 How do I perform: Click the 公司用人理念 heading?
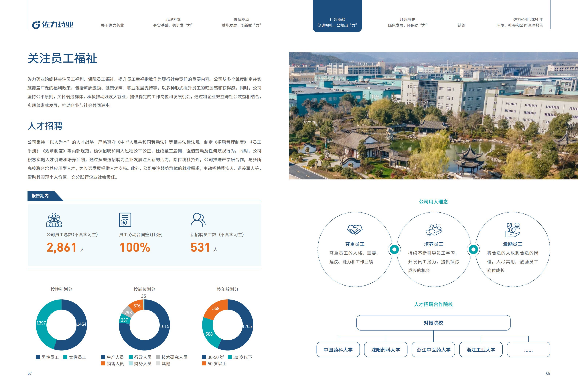tap(433, 202)
